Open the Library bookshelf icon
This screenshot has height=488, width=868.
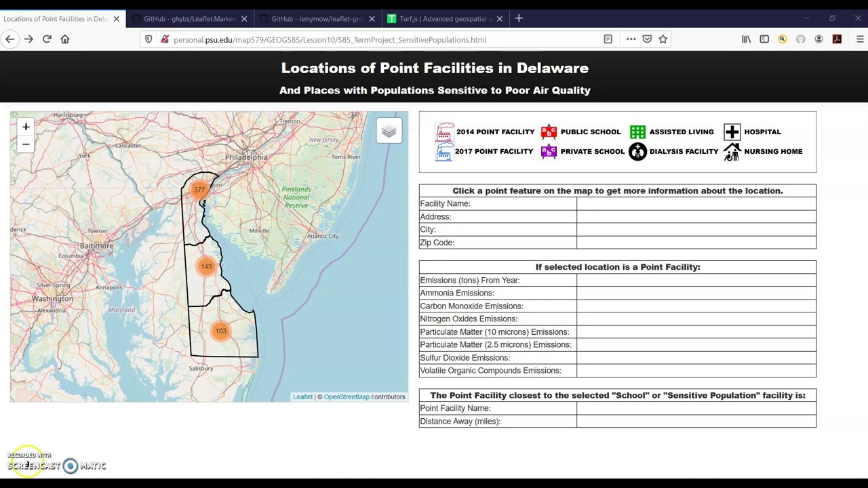click(x=746, y=39)
